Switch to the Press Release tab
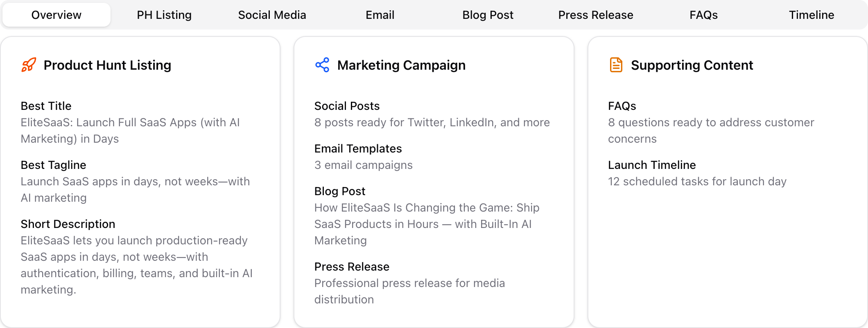The width and height of the screenshot is (868, 328). (x=596, y=15)
